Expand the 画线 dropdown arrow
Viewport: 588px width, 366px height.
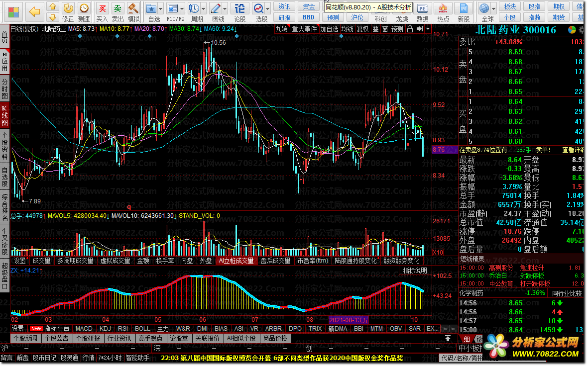225,8
